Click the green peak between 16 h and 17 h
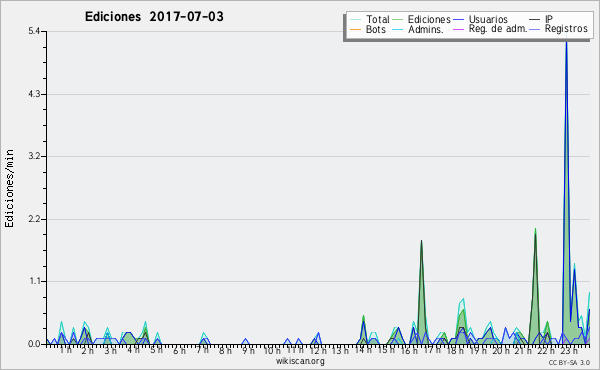This screenshot has width=600, height=370. point(421,293)
